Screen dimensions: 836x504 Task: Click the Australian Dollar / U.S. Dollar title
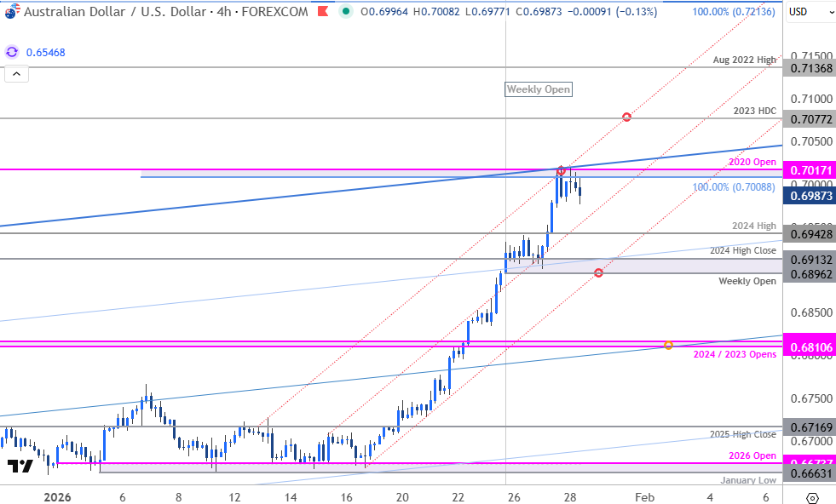coord(119,11)
